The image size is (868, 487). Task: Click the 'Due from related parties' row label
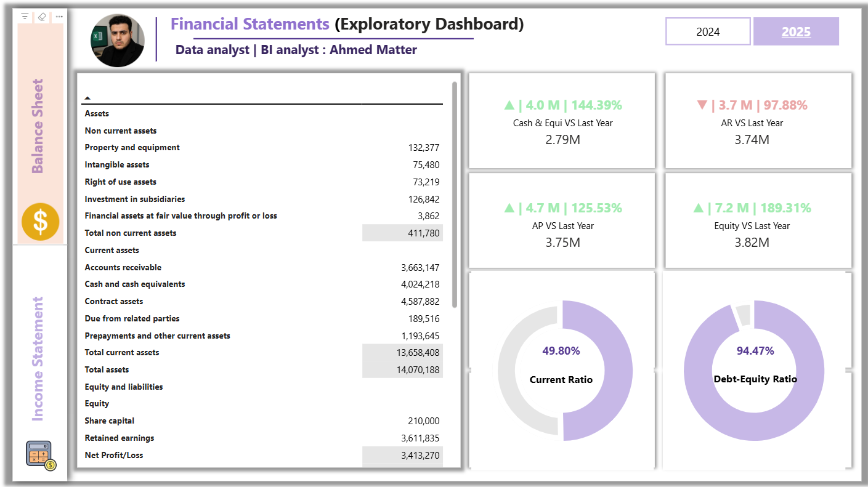(x=132, y=319)
